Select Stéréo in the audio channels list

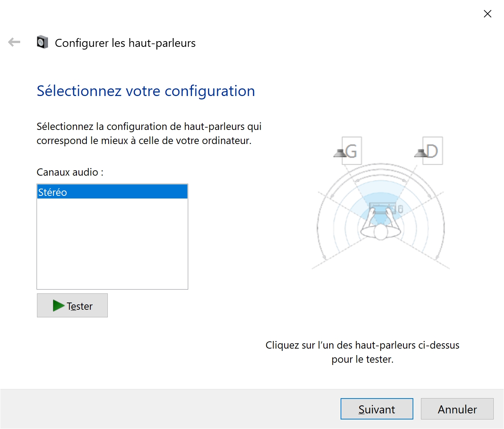[112, 192]
